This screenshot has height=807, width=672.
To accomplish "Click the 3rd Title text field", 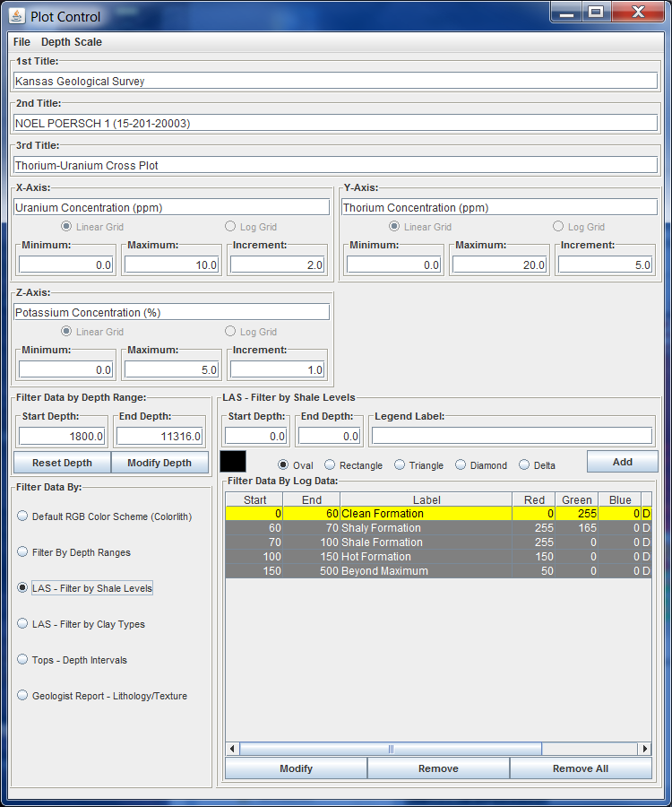I will 335,165.
